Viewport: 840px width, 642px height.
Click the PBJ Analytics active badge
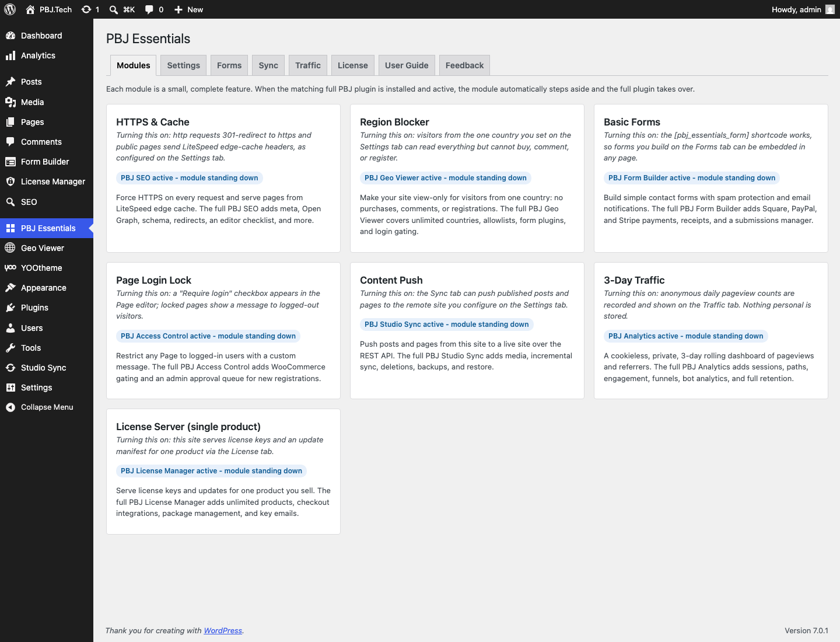686,336
